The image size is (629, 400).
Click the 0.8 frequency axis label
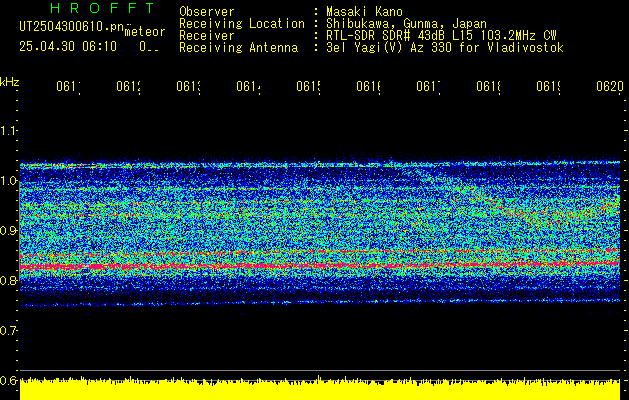(8, 280)
